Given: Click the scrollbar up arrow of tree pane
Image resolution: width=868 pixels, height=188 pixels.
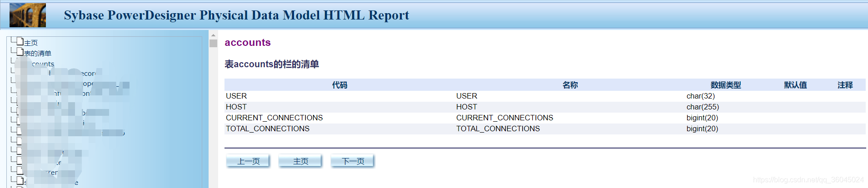Looking at the screenshot, I should (213, 35).
